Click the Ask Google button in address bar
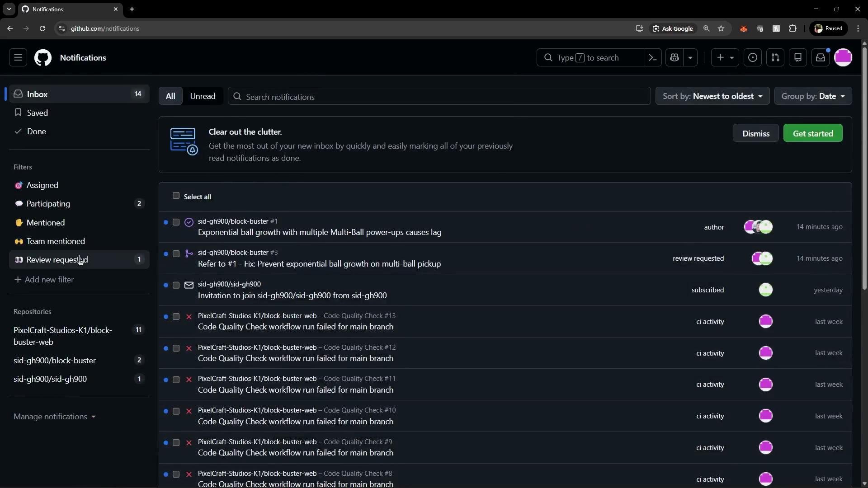The width and height of the screenshot is (868, 488). pyautogui.click(x=673, y=28)
